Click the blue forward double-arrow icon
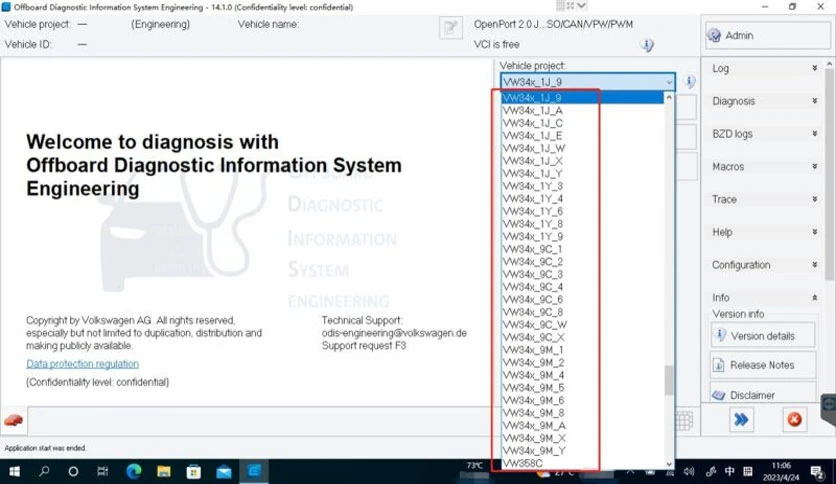 point(741,420)
